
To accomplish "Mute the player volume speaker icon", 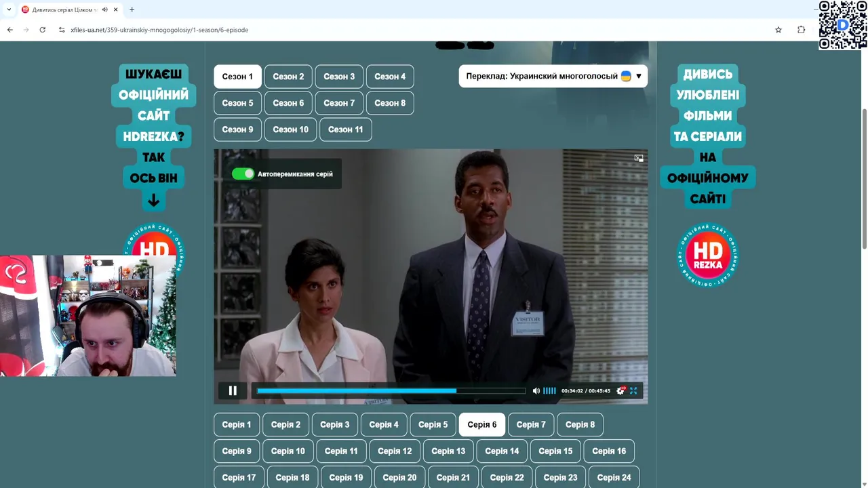I will [x=536, y=390].
